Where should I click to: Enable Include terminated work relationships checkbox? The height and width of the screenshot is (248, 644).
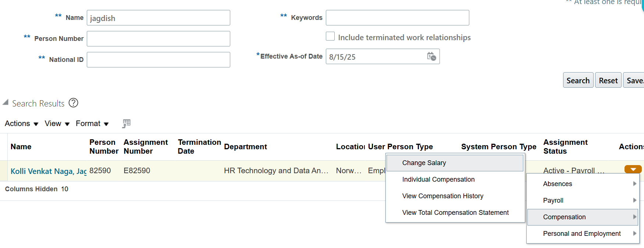(x=330, y=36)
